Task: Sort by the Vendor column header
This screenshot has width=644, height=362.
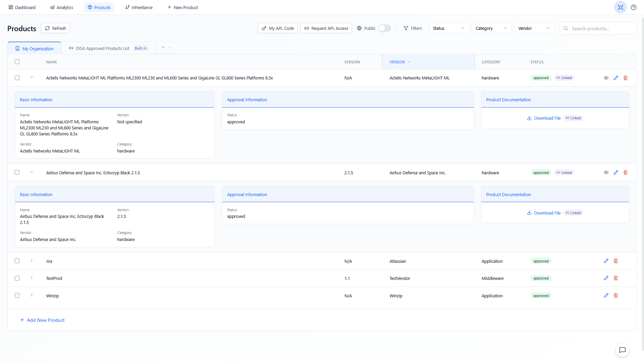Action: 397,62
